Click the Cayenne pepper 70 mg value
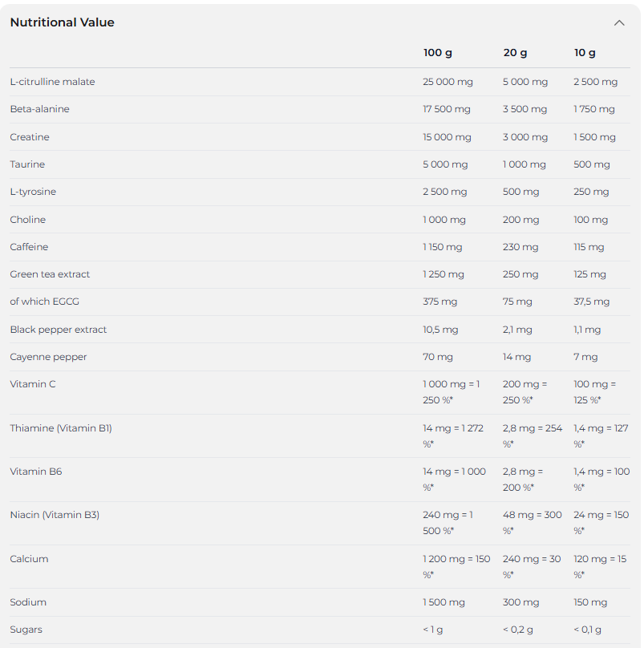 [x=438, y=357]
